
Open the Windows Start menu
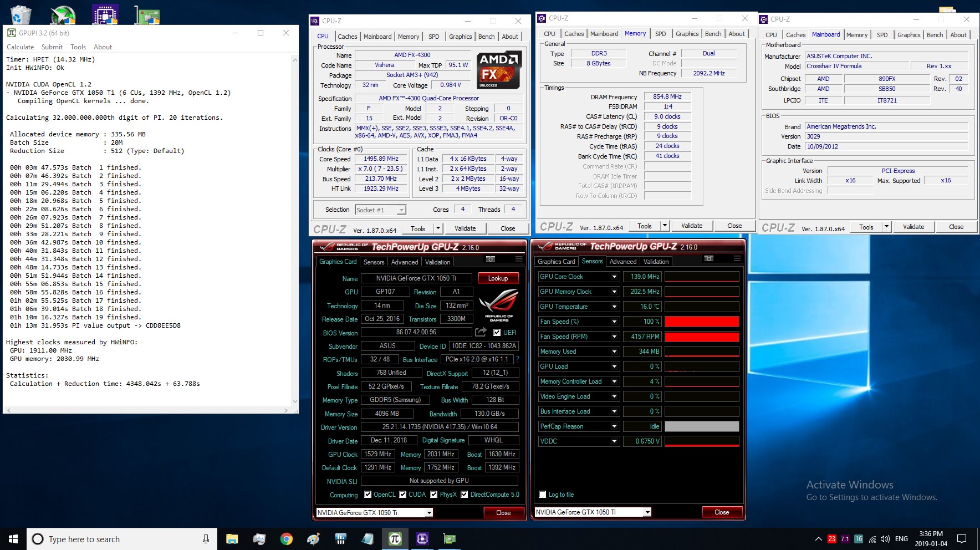13,539
